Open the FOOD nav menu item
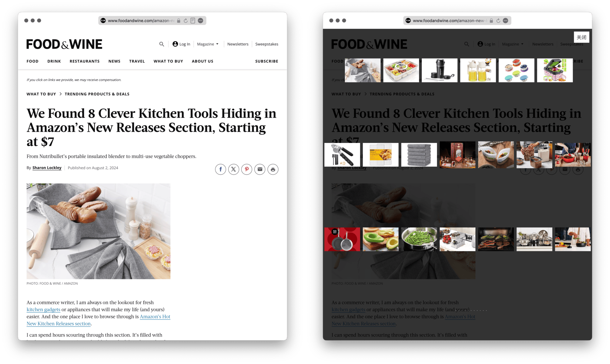 pos(32,61)
